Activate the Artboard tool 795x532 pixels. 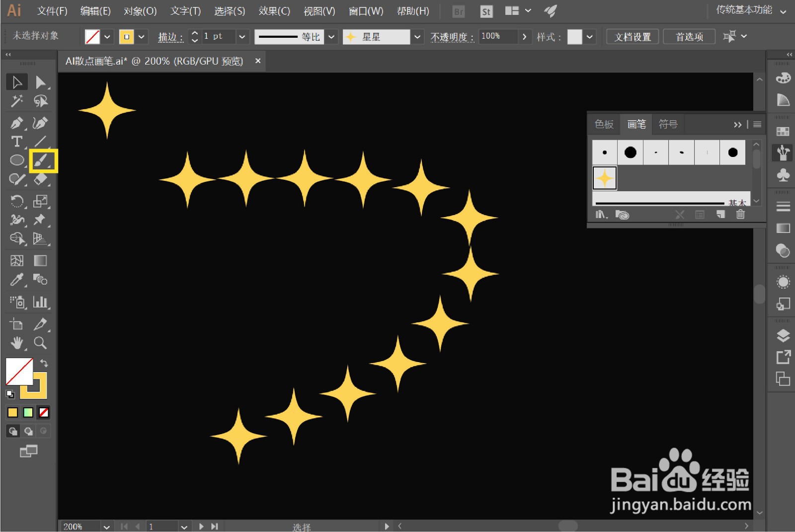[17, 324]
